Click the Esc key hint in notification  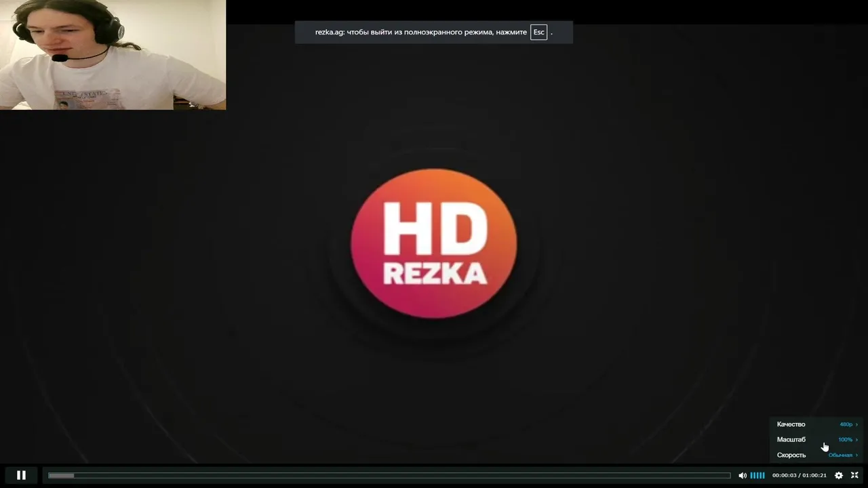pyautogui.click(x=538, y=33)
